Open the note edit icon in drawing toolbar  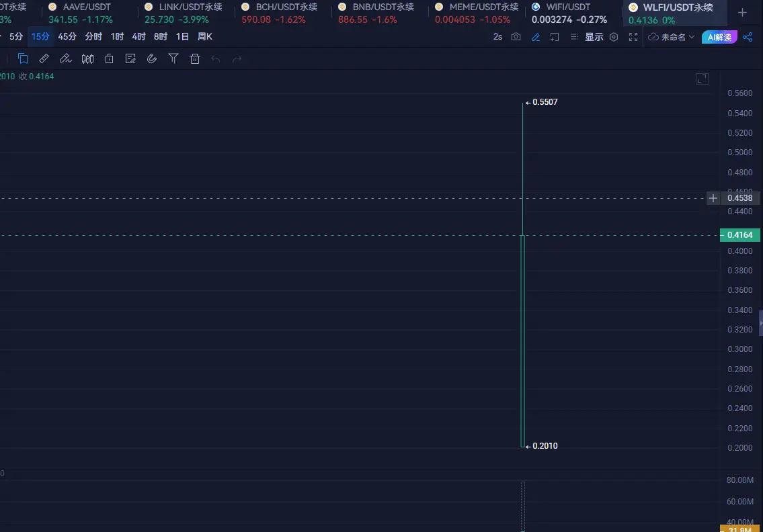(130, 59)
